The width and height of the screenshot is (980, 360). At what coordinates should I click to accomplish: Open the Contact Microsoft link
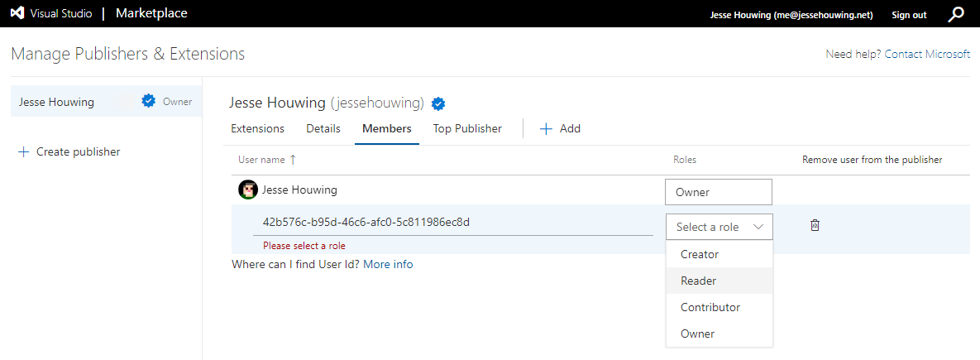tap(927, 55)
